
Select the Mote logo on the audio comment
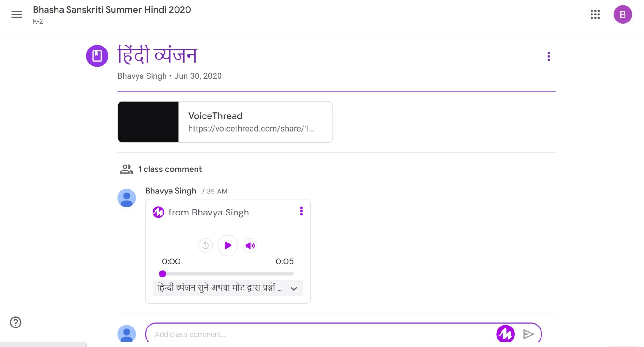click(158, 212)
